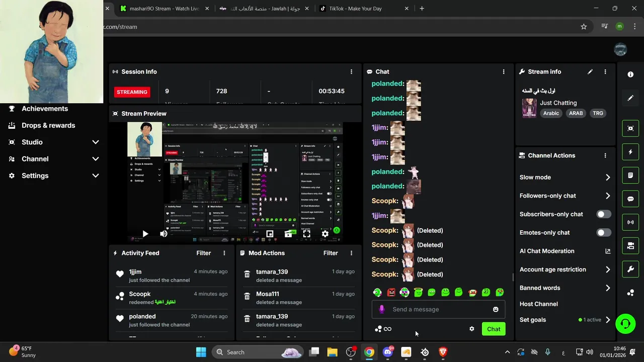
Task: Open Stream Preview player settings gear
Action: click(325, 234)
